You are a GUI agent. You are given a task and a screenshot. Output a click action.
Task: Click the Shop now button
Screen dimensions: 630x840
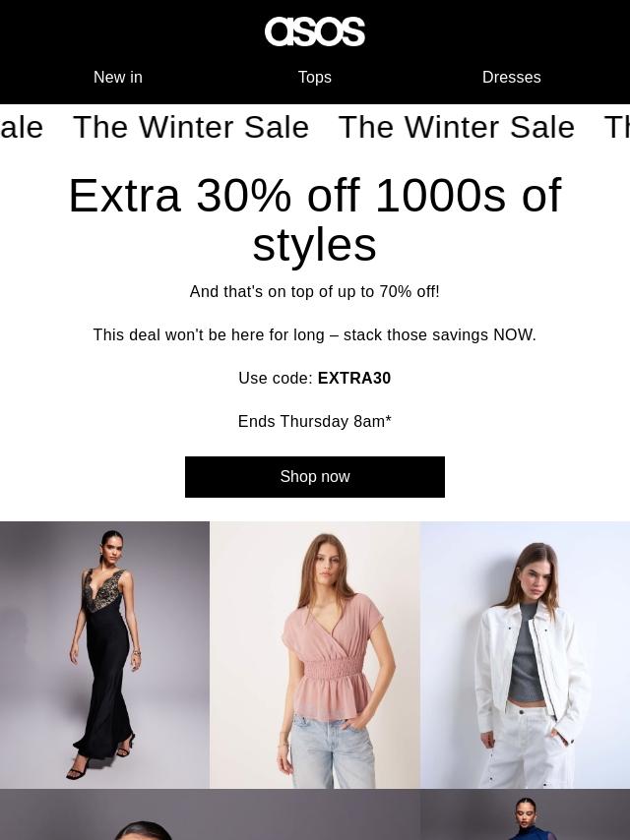[x=315, y=477]
